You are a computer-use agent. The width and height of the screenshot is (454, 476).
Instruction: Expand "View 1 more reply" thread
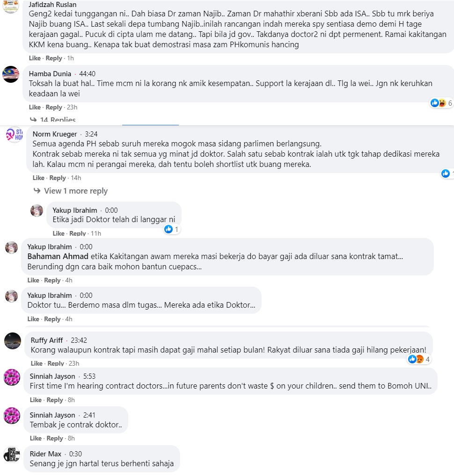click(x=75, y=191)
